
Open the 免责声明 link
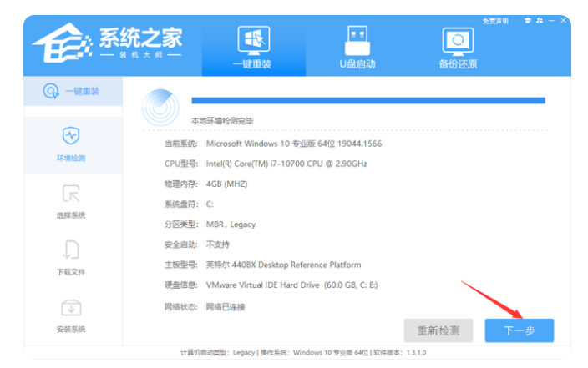[496, 21]
